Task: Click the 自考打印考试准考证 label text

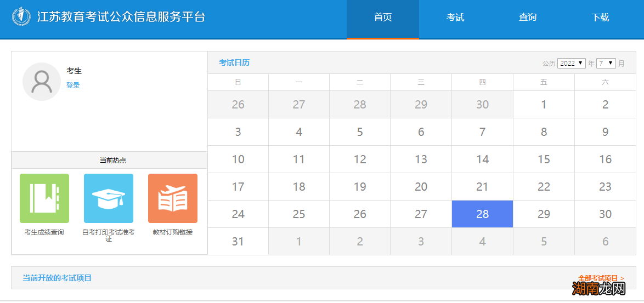Action: pyautogui.click(x=109, y=236)
